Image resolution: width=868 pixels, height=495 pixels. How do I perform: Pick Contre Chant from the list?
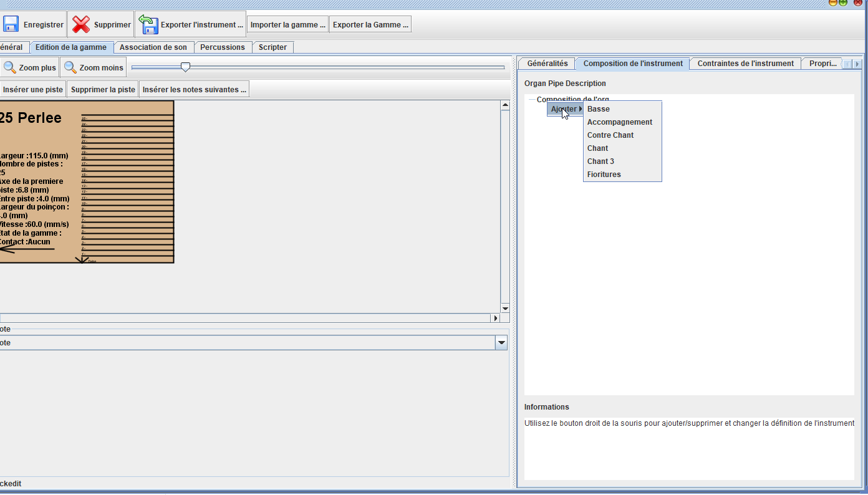[610, 135]
